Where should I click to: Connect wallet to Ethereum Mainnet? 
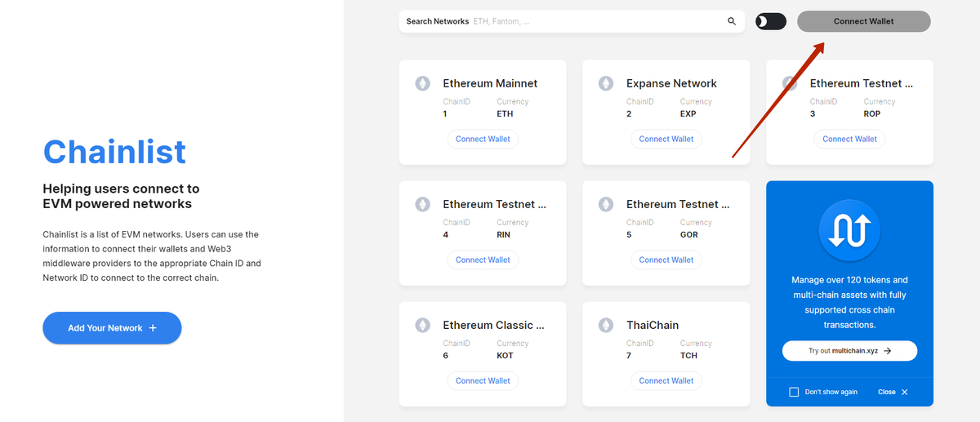click(483, 139)
